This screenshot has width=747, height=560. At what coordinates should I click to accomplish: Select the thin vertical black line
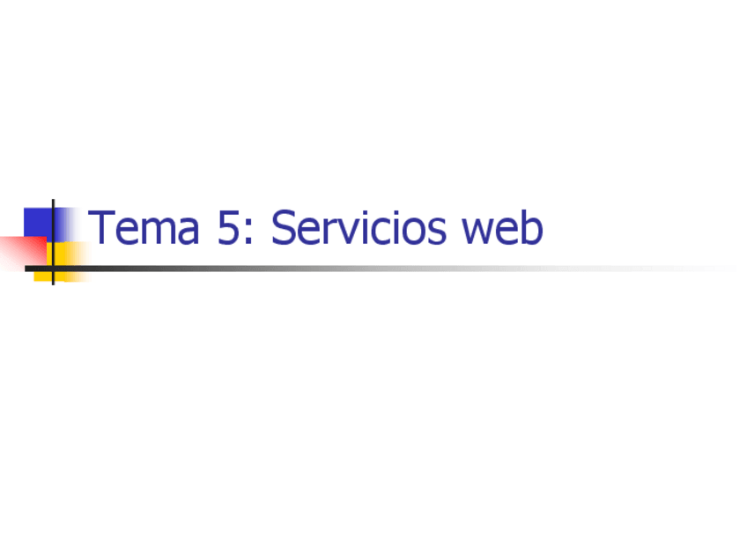click(53, 242)
